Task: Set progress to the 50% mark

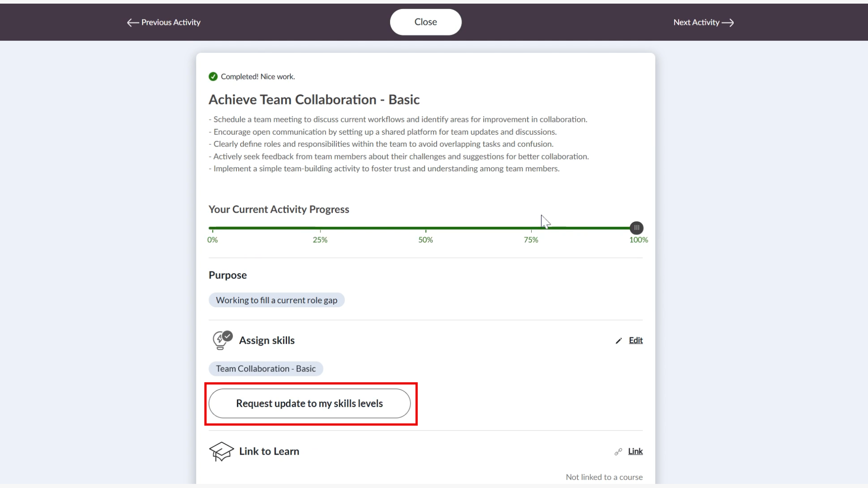Action: [425, 228]
